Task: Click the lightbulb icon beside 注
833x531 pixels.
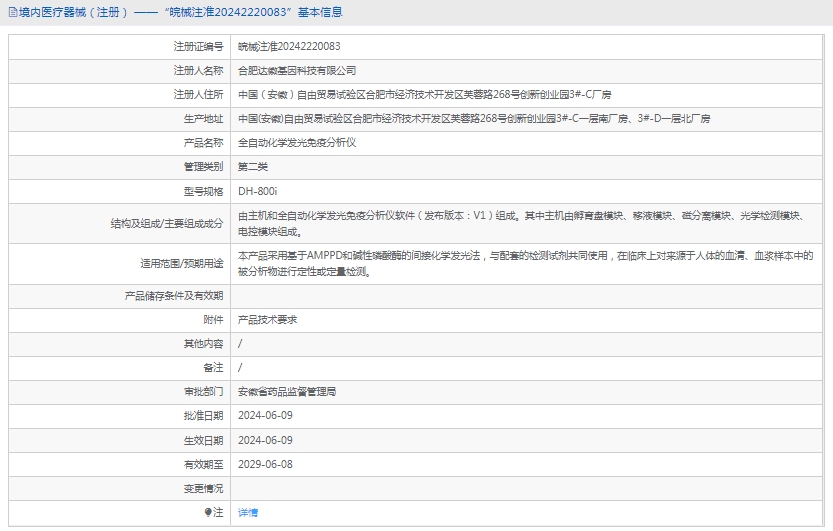Action: [x=208, y=512]
